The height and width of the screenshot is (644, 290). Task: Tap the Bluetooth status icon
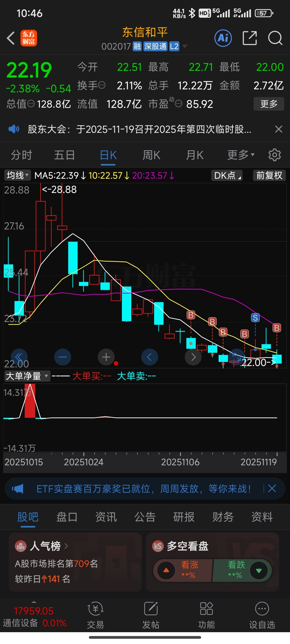(x=192, y=13)
